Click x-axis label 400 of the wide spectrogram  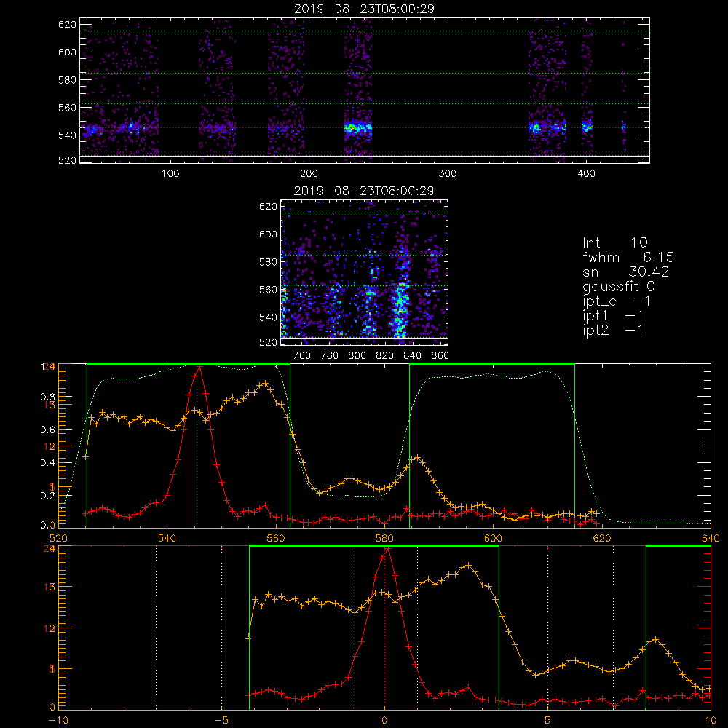[586, 174]
